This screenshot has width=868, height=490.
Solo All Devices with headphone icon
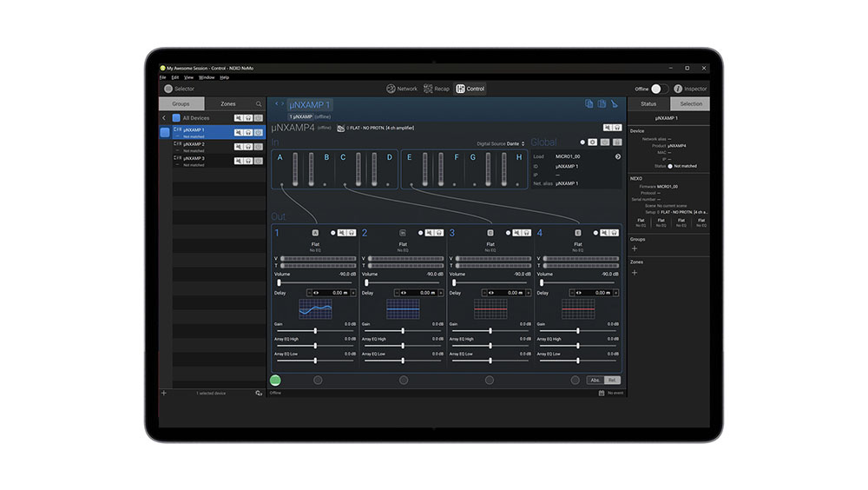point(248,118)
